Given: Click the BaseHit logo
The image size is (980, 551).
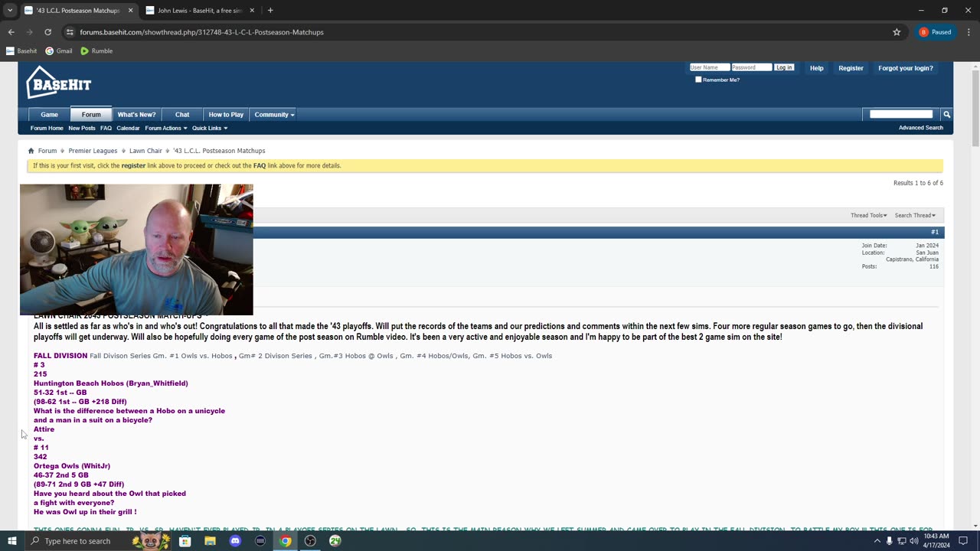Looking at the screenshot, I should tap(59, 83).
